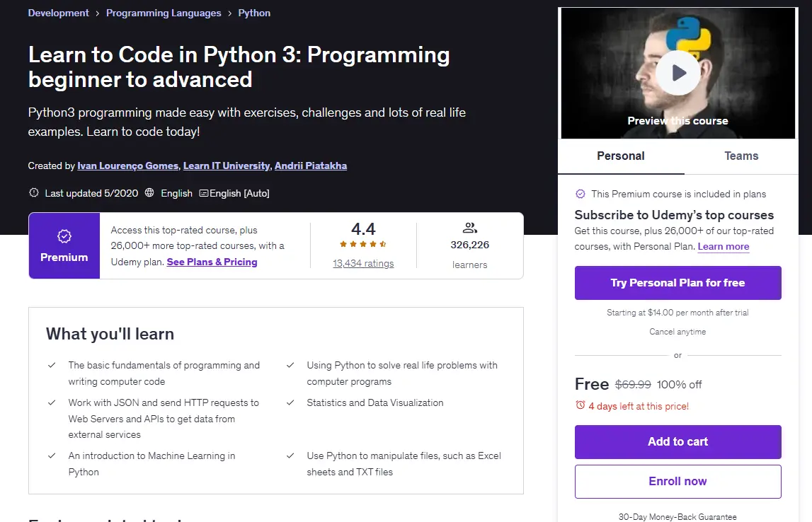Image resolution: width=812 pixels, height=522 pixels.
Task: Click the 4.4 rating number
Action: pyautogui.click(x=363, y=228)
